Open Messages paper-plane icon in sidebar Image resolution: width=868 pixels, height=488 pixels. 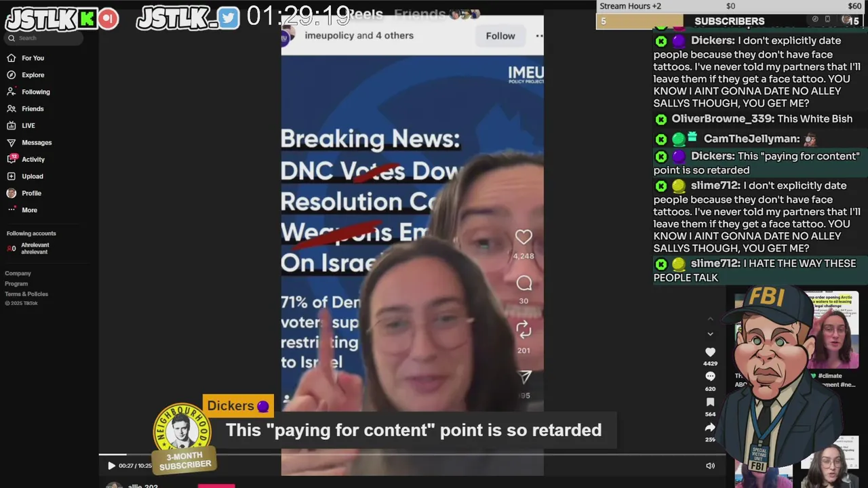pos(11,143)
